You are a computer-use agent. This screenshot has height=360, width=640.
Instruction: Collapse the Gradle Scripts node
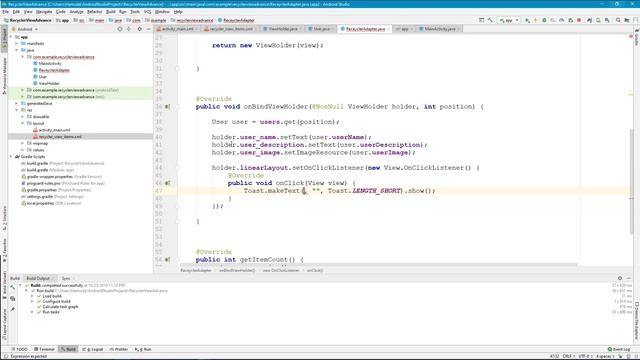pos(11,157)
